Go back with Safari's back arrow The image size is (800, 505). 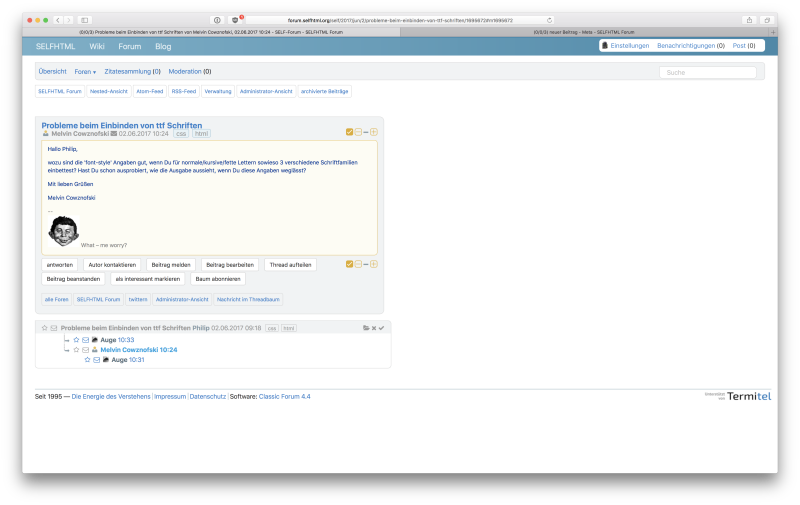click(x=58, y=20)
